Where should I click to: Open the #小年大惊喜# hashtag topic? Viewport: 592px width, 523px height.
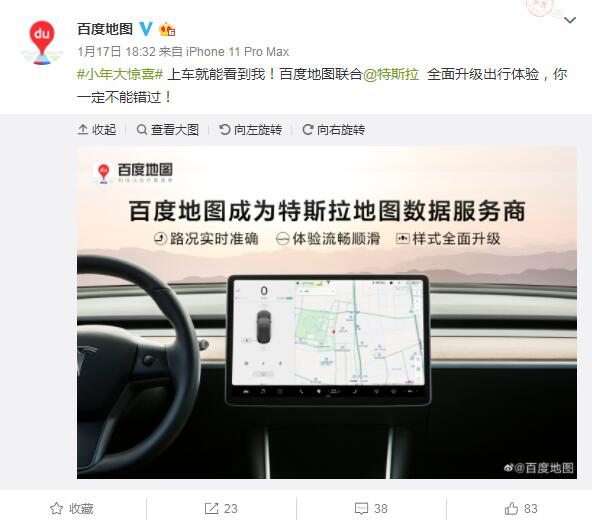(120, 74)
